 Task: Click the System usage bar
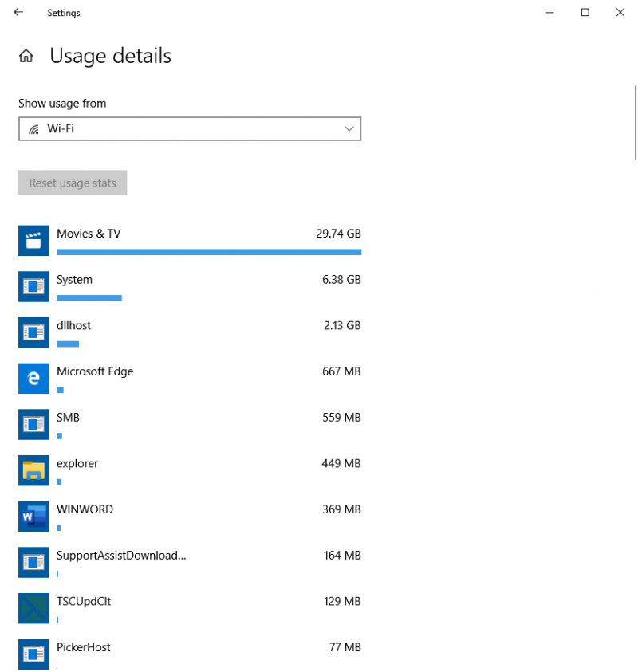coord(89,298)
